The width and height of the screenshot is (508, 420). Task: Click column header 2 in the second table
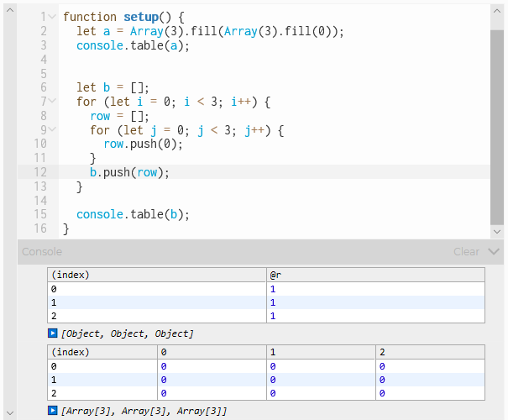coord(430,352)
